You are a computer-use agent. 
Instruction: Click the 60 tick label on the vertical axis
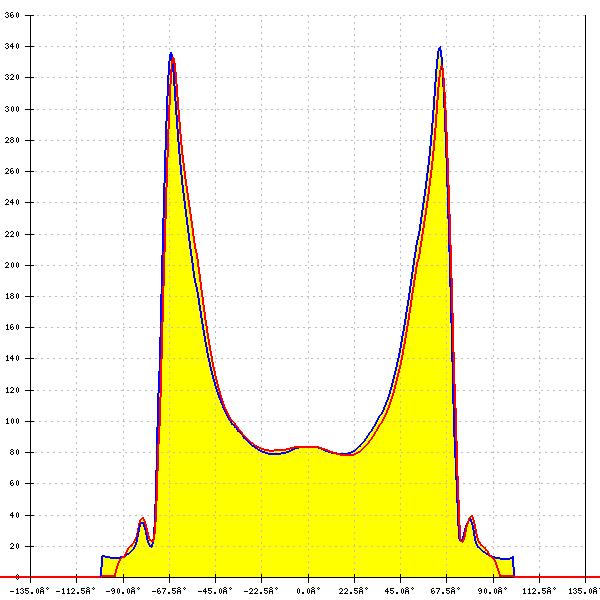click(x=15, y=484)
